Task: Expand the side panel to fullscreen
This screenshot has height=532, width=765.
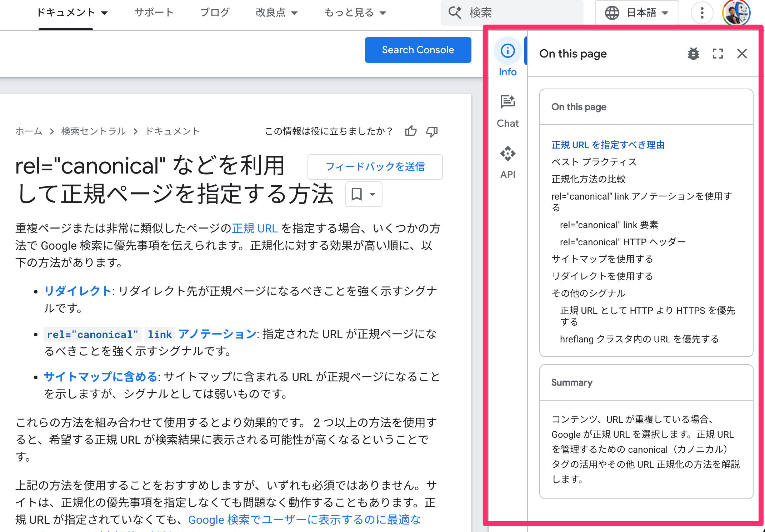Action: [717, 54]
